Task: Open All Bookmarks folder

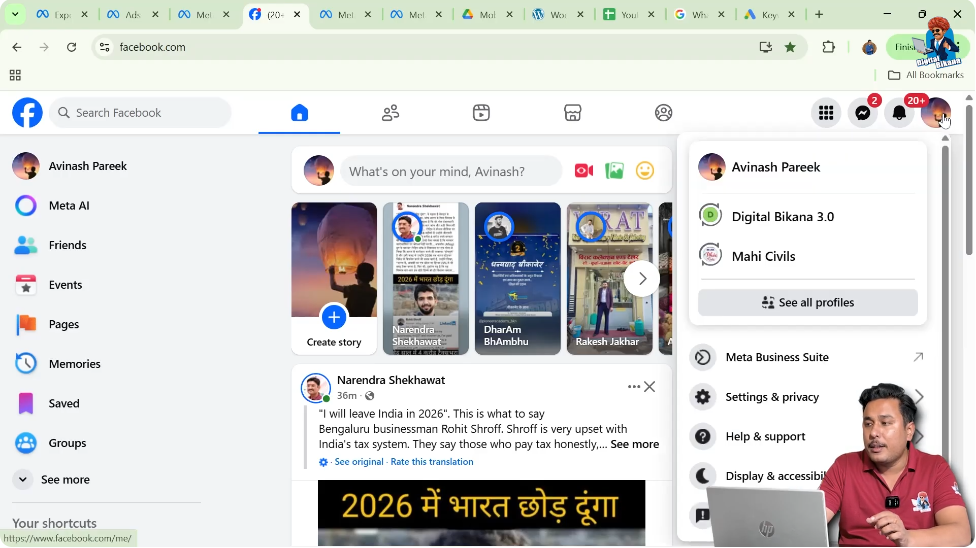Action: tap(926, 75)
